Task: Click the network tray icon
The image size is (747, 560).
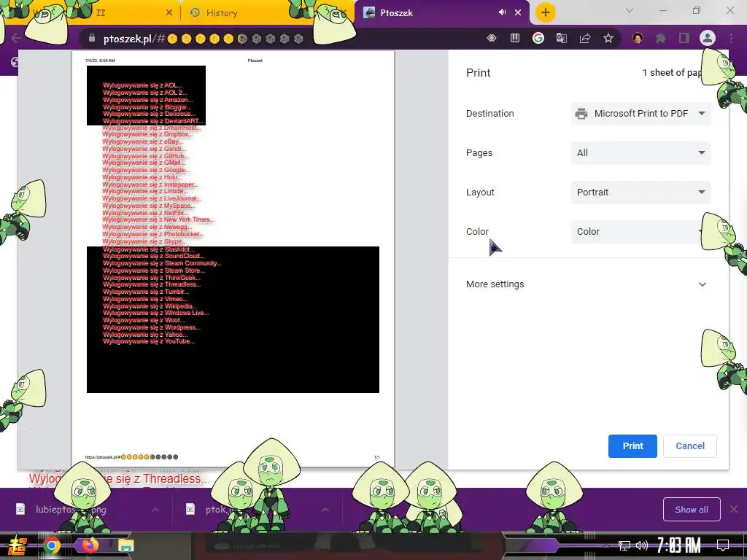Action: (624, 545)
